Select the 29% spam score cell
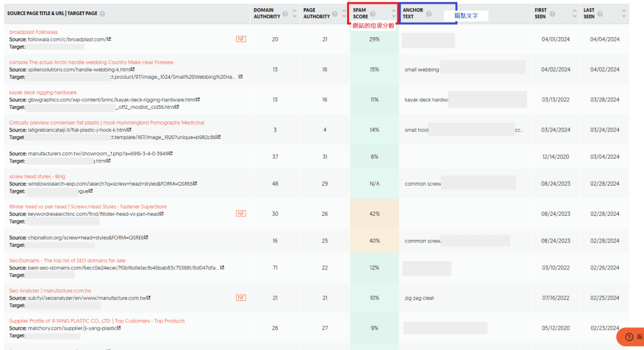 click(374, 40)
